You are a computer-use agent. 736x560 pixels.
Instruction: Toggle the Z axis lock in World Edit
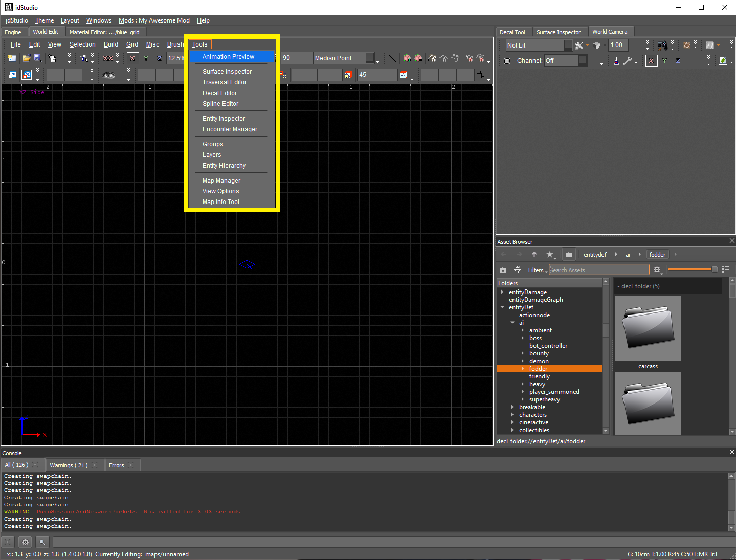pyautogui.click(x=159, y=58)
